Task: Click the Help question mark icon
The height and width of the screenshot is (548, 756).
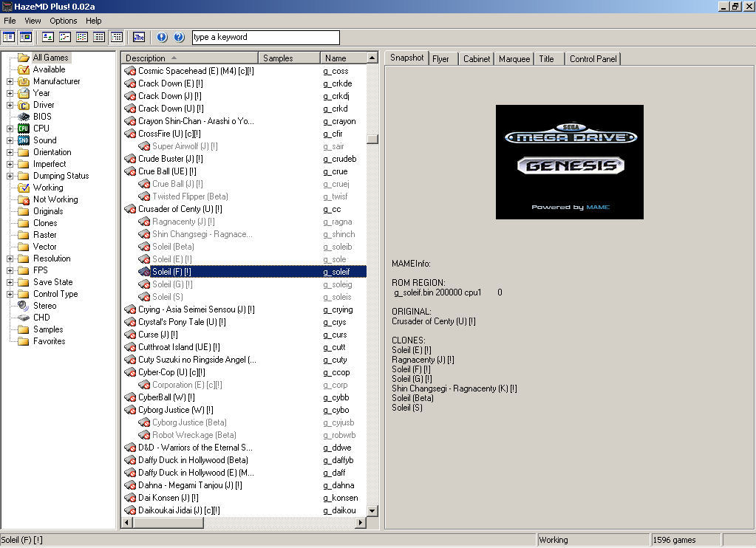Action: point(179,37)
